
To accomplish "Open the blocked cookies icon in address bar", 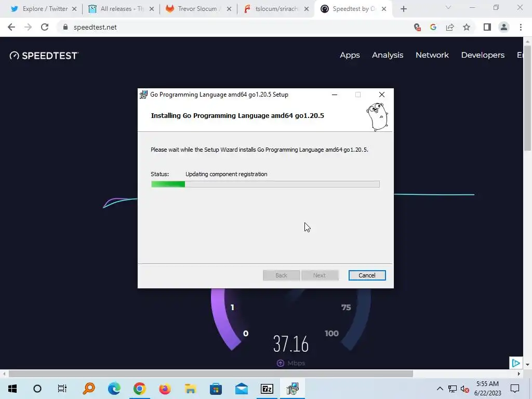I will point(417,27).
